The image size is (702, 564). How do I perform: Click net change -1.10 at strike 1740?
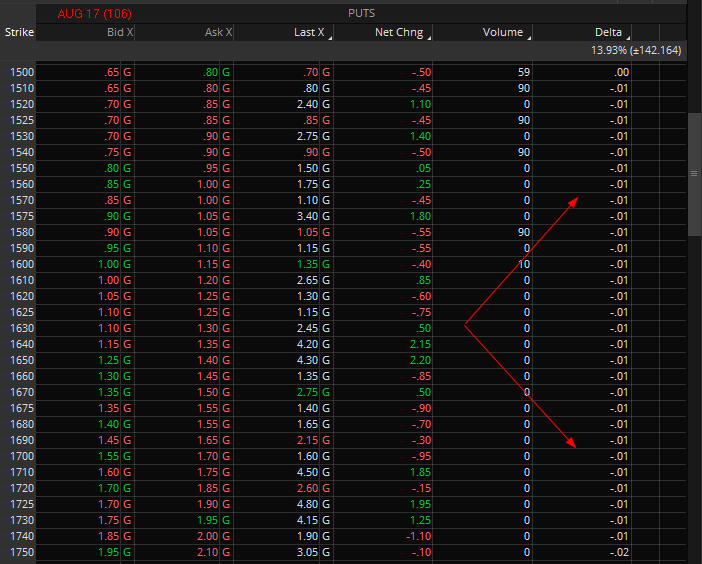(419, 536)
